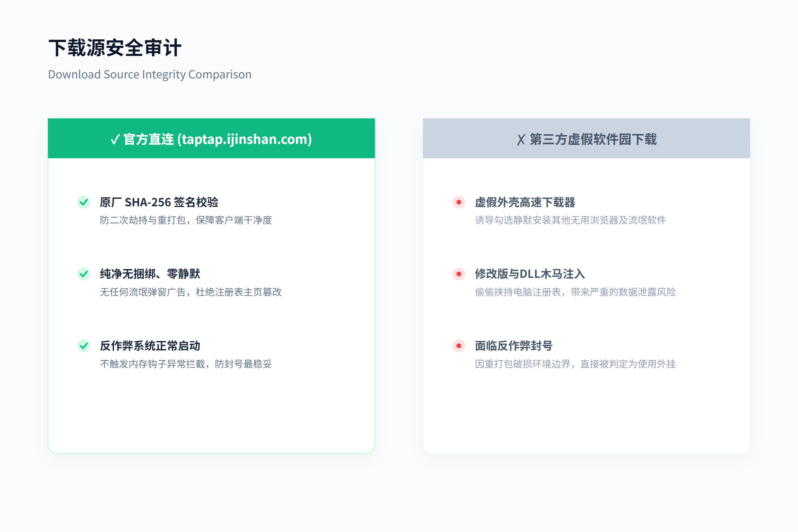Click the red dot icon beside 虚假外壳高速下载器
Viewport: 798px width, 532px height.
tap(459, 202)
